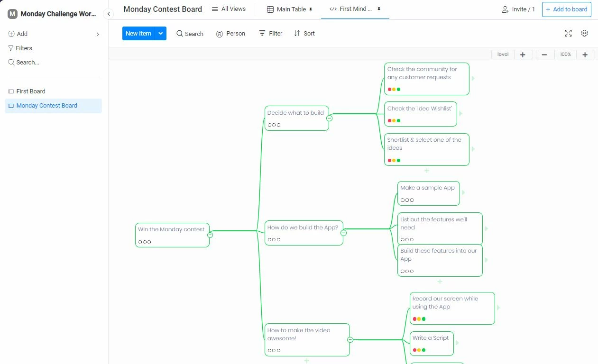Collapse the Decide what to build branch
This screenshot has height=364, width=598.
pos(330,118)
